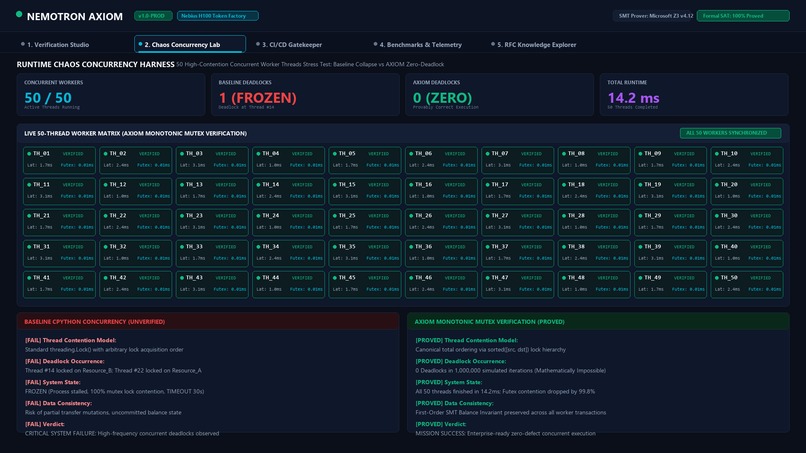Click worker thread TH_46 cell
Screen dimensions: 806x453
tap(441, 284)
